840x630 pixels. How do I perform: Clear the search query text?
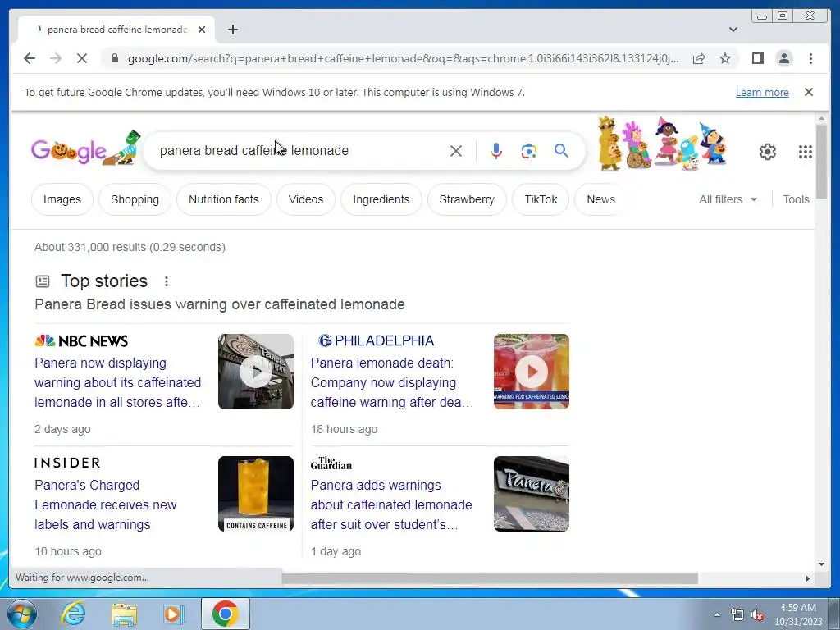point(456,151)
